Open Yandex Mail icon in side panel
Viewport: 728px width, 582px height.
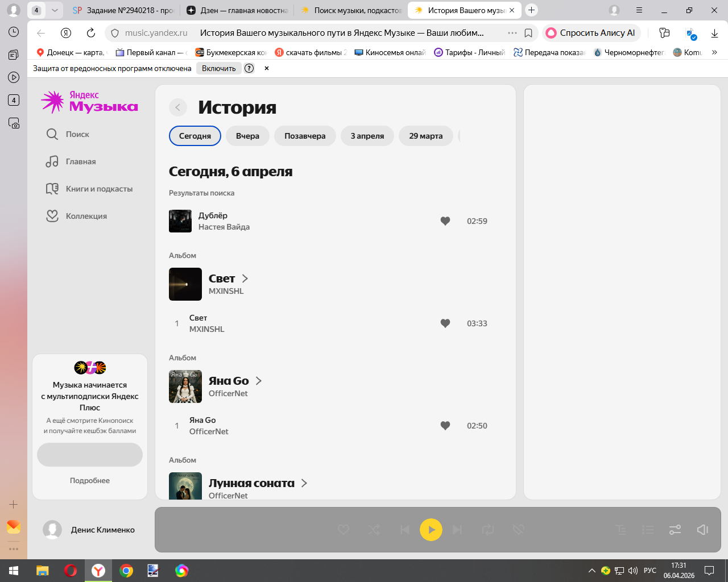pos(14,527)
